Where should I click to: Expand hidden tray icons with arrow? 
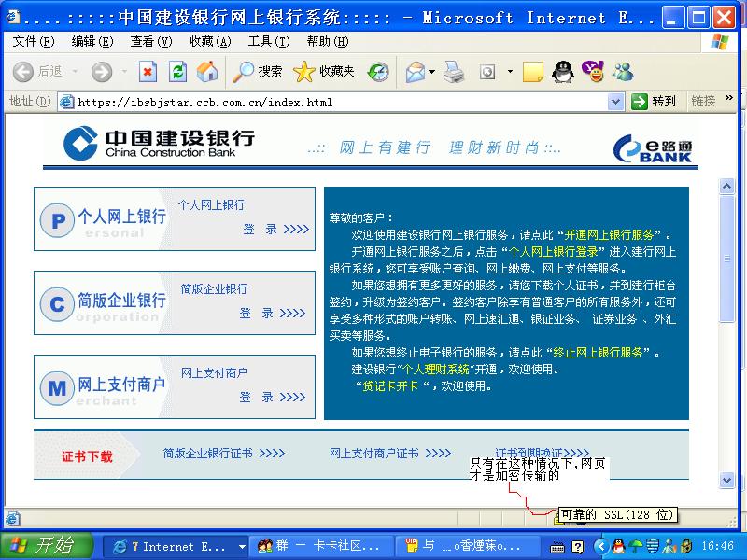601,546
